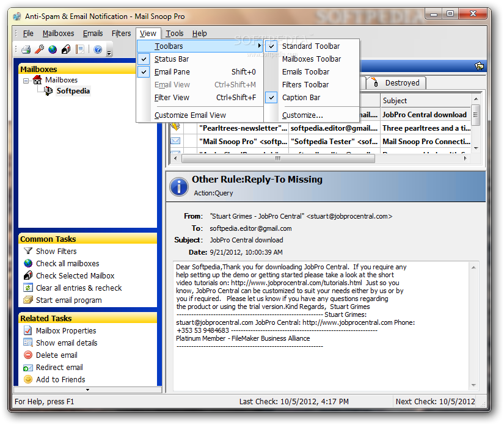This screenshot has width=504, height=425.
Task: Click the tag icon in Pearltrees row
Action: pyautogui.click(x=175, y=127)
